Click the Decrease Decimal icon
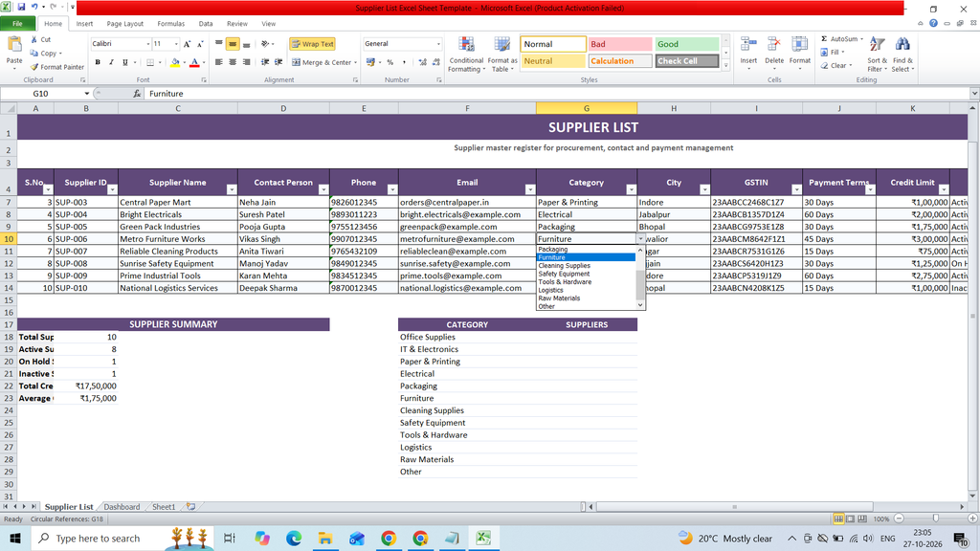Screen dimensions: 980x551 pyautogui.click(x=436, y=62)
